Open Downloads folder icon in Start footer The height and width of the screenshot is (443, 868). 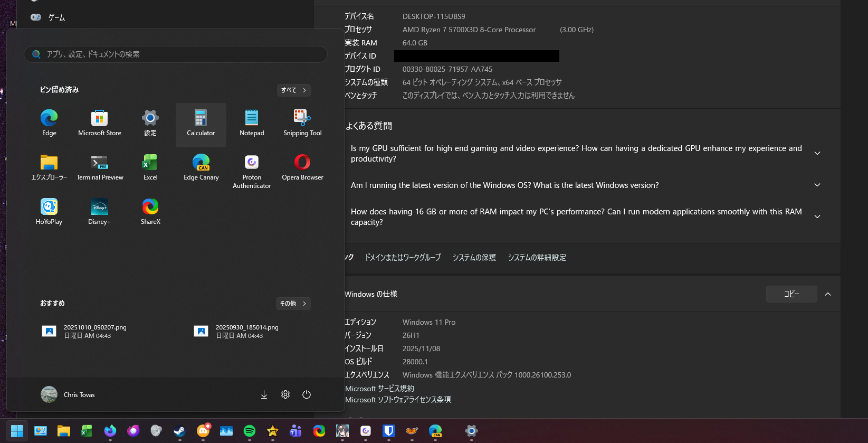(x=264, y=394)
